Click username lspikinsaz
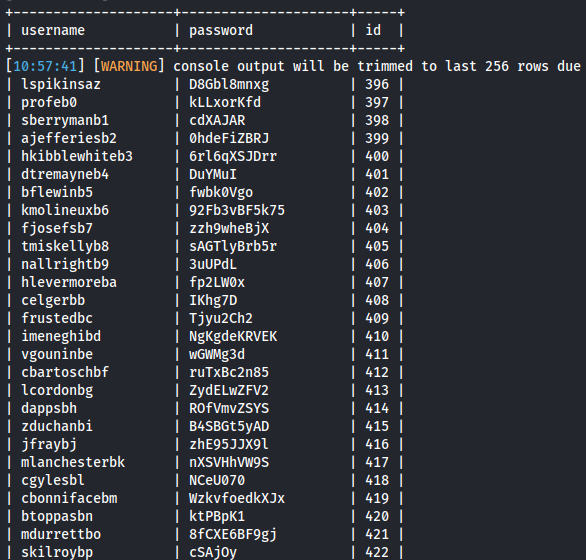This screenshot has width=586, height=560. (x=61, y=84)
